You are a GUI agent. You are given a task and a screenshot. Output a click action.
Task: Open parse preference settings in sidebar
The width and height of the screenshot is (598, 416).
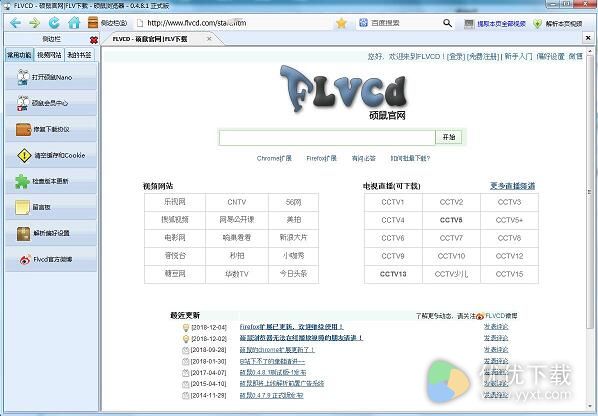coord(51,233)
